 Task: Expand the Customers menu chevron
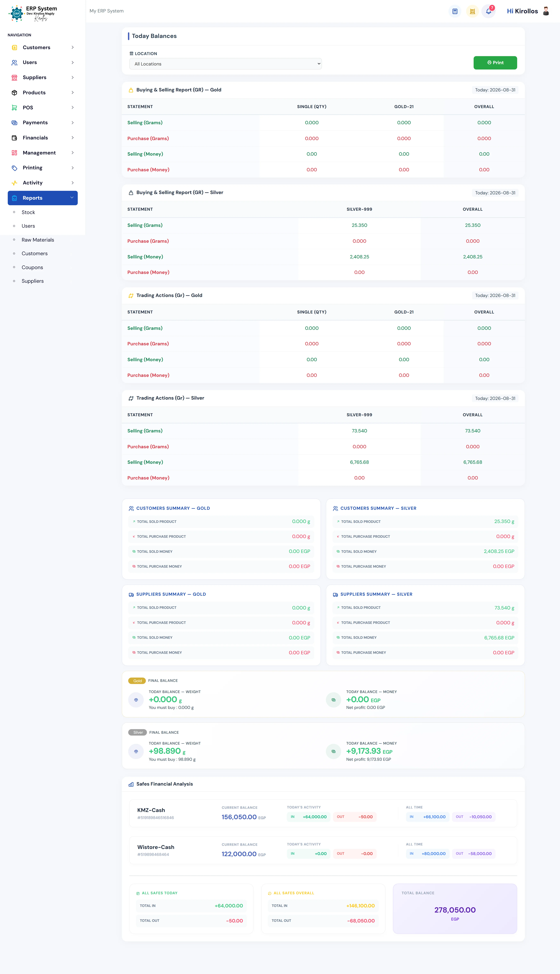[x=72, y=47]
